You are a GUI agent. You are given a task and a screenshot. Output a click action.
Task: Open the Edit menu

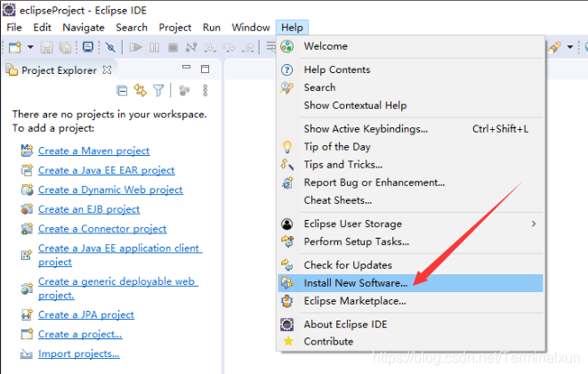pos(42,28)
